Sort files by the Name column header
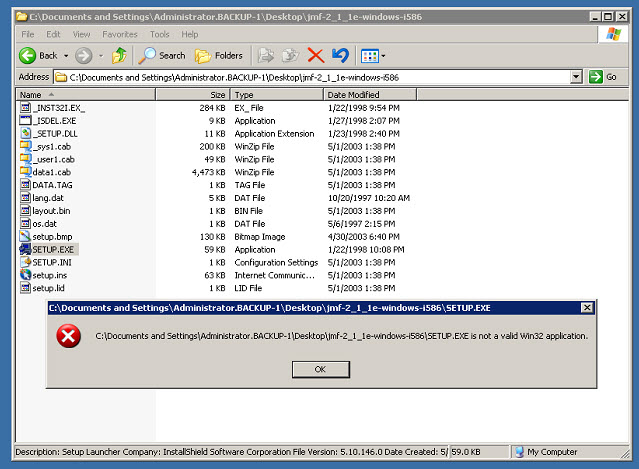The height and width of the screenshot is (469, 639). tap(85, 94)
